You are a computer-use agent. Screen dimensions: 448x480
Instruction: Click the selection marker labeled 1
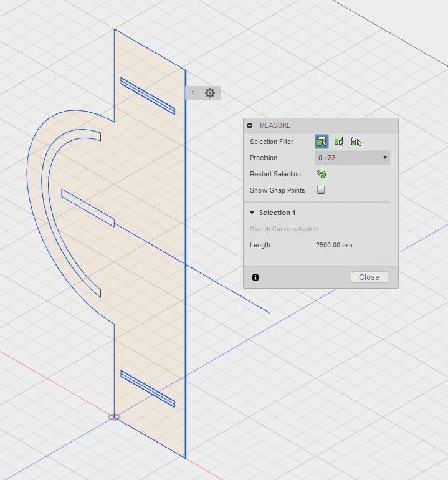(193, 93)
